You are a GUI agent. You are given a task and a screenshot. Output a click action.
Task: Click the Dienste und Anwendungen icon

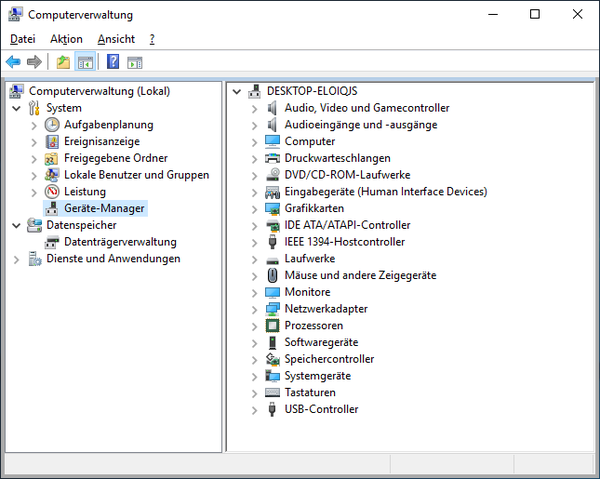(35, 259)
